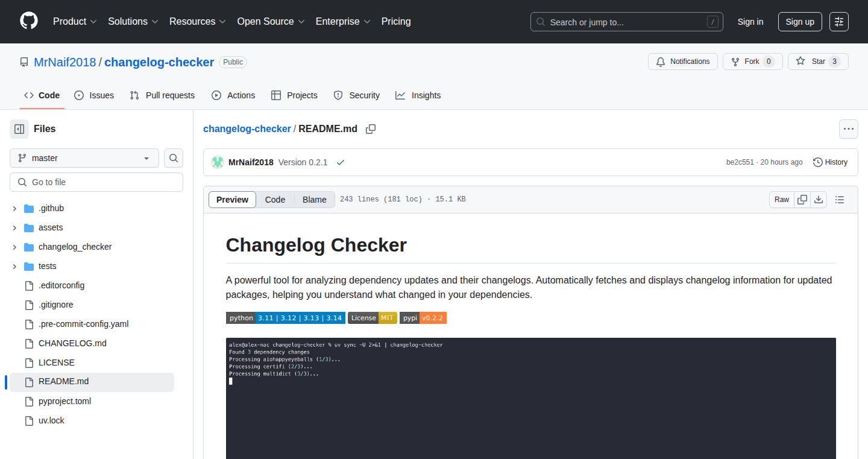Switch file view to Blame
The height and width of the screenshot is (459, 868).
[314, 200]
